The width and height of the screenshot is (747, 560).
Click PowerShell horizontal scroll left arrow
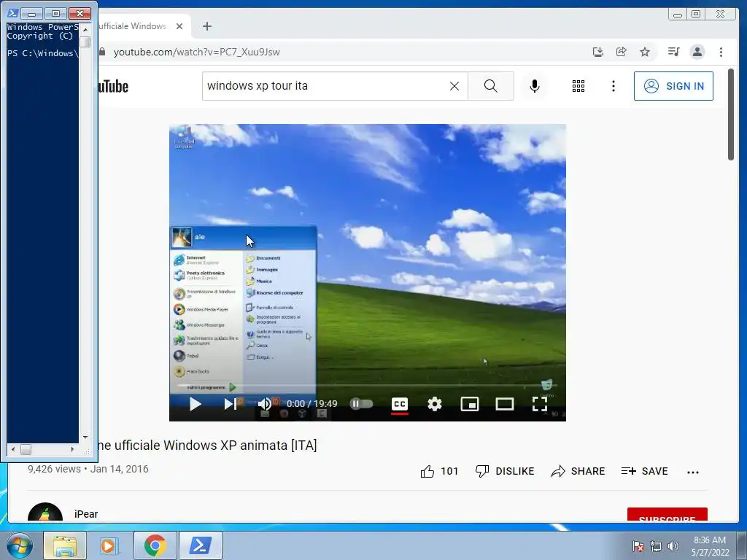(x=13, y=449)
